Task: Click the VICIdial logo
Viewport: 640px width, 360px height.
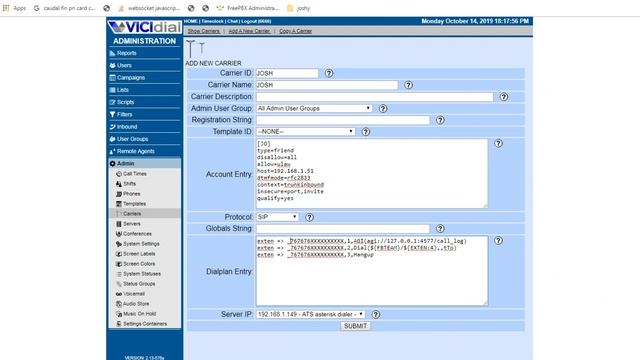Action: coord(144,27)
